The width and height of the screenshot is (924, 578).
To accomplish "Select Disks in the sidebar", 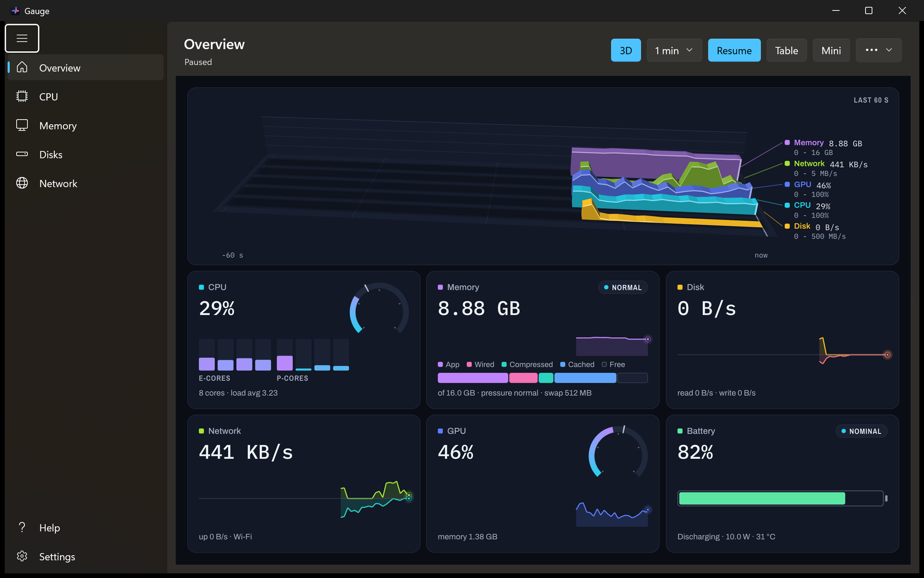I will [84, 154].
